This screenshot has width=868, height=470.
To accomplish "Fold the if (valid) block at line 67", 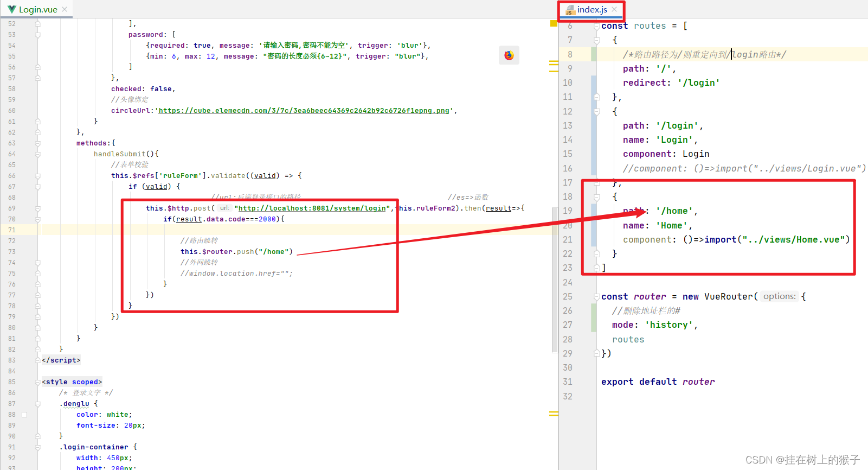I will pyautogui.click(x=38, y=187).
